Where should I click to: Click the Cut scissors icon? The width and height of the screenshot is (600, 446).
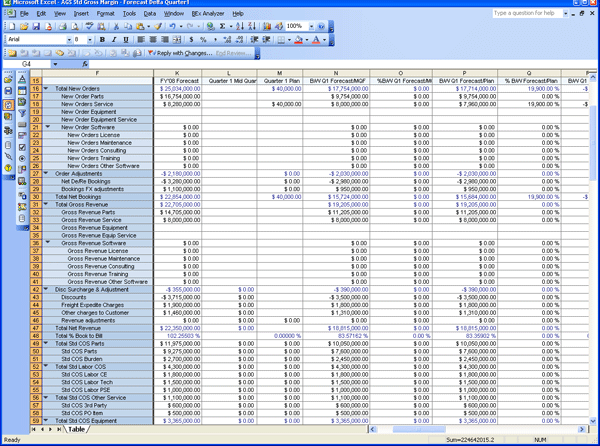point(116,27)
